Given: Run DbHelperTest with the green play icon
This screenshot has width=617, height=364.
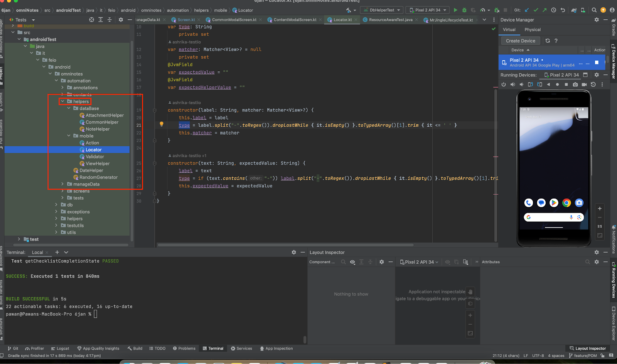Looking at the screenshot, I should coord(455,10).
